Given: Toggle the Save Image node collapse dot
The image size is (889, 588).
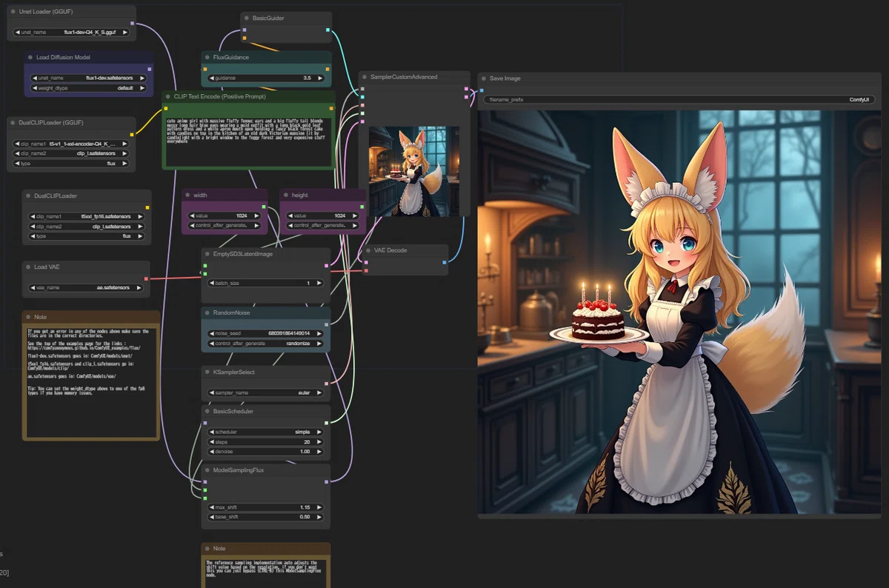Looking at the screenshot, I should pyautogui.click(x=483, y=78).
